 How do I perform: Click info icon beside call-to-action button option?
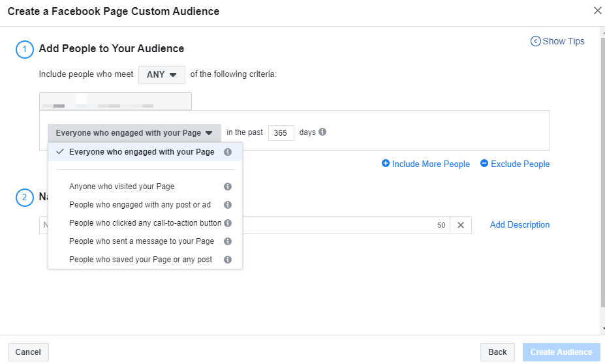tap(228, 223)
